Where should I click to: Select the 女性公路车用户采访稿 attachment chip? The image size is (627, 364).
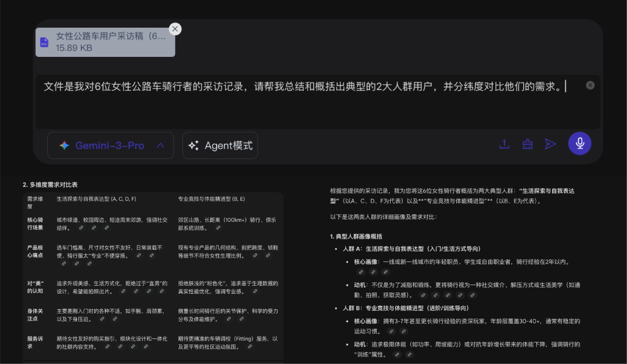coord(105,41)
